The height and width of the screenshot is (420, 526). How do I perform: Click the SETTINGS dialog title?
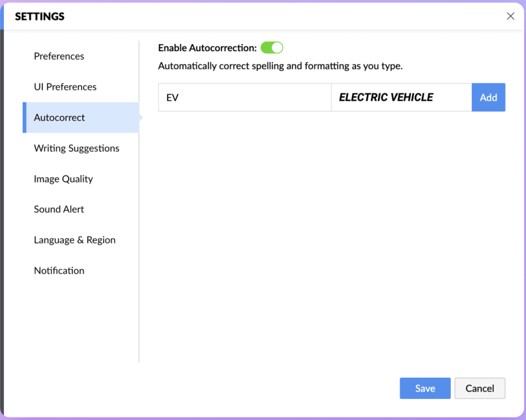tap(40, 17)
